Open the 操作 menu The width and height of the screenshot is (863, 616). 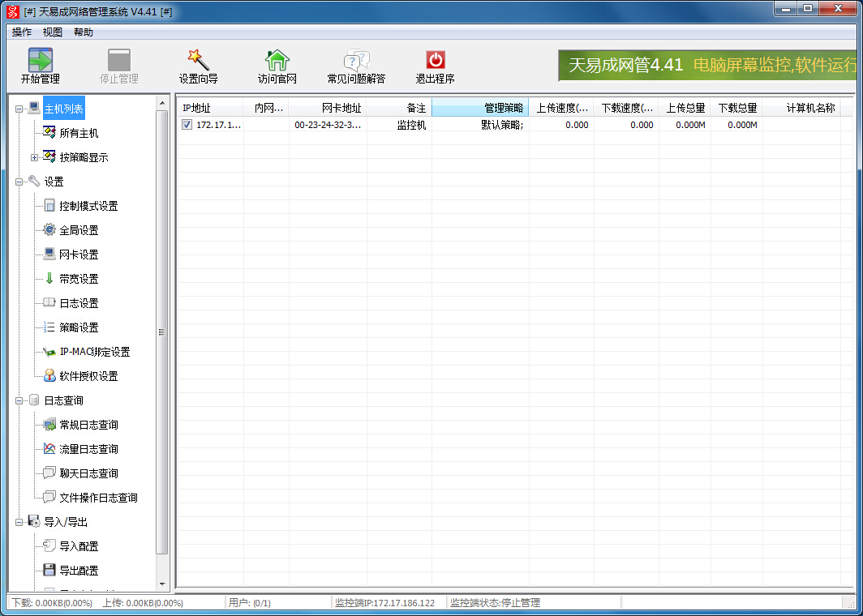click(22, 32)
